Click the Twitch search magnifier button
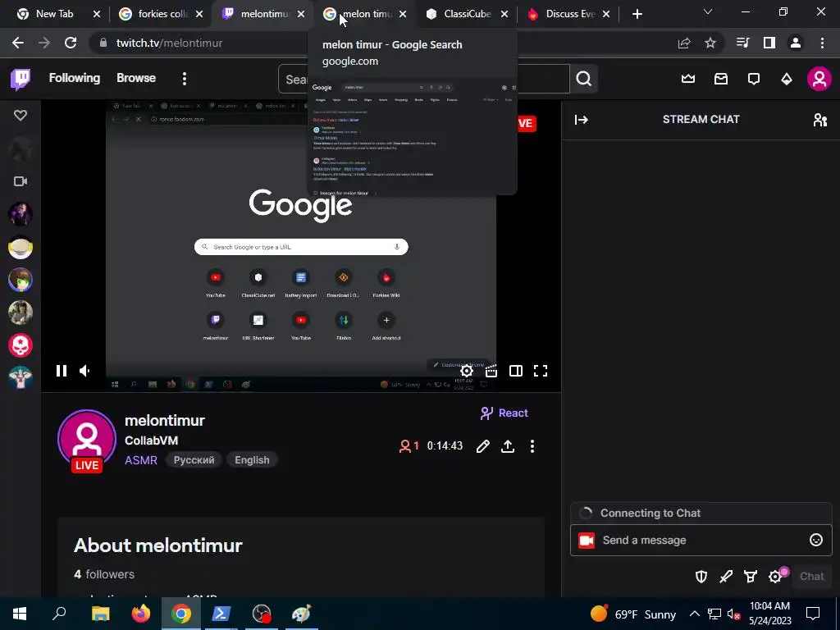This screenshot has height=630, width=840. pos(583,79)
